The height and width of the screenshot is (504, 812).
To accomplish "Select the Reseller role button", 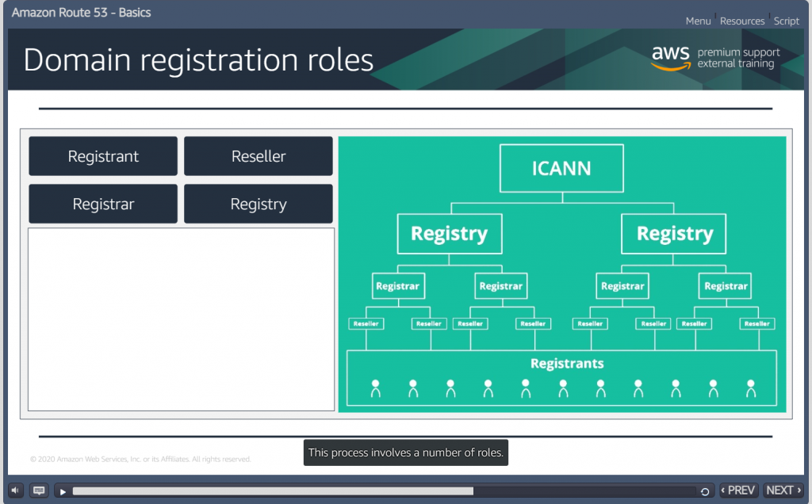I will 259,156.
